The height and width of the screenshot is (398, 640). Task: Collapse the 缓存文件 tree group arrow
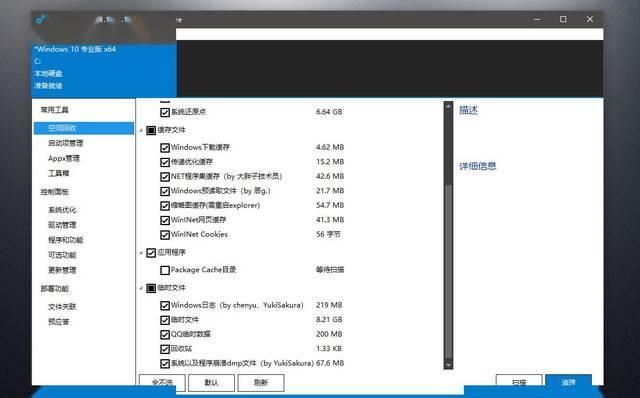click(141, 131)
